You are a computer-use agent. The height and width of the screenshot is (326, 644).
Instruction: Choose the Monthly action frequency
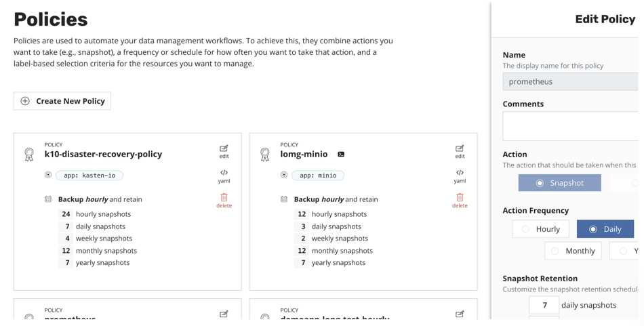click(573, 251)
